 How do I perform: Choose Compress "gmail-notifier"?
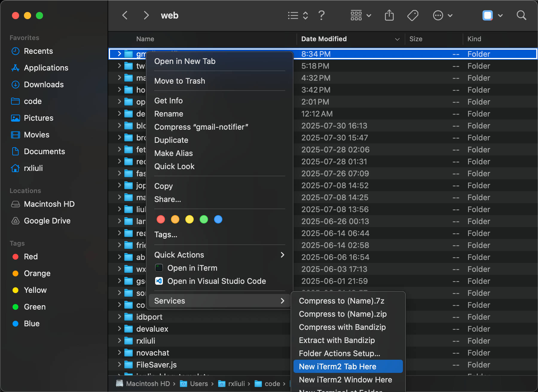(219, 127)
